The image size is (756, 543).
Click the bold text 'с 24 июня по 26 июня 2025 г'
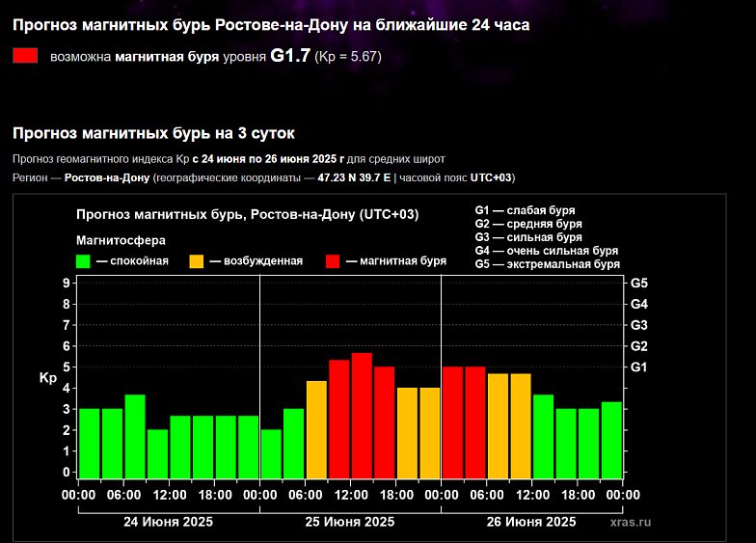pyautogui.click(x=268, y=158)
